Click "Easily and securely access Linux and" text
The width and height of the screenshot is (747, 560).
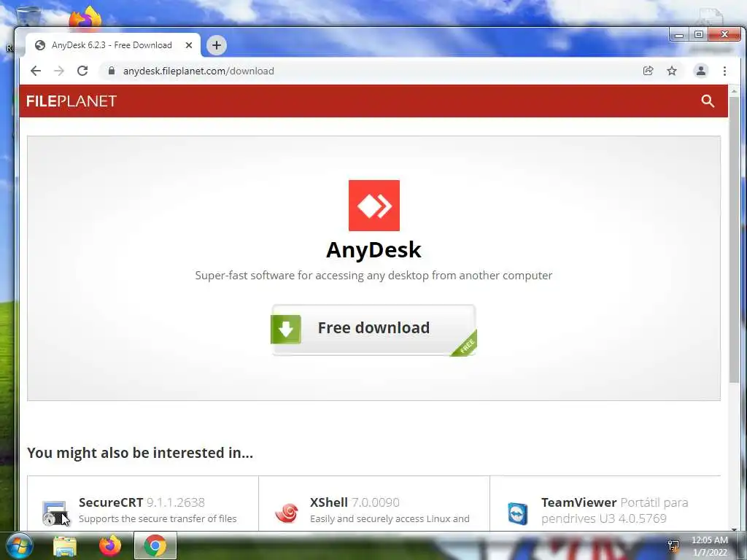pyautogui.click(x=390, y=518)
